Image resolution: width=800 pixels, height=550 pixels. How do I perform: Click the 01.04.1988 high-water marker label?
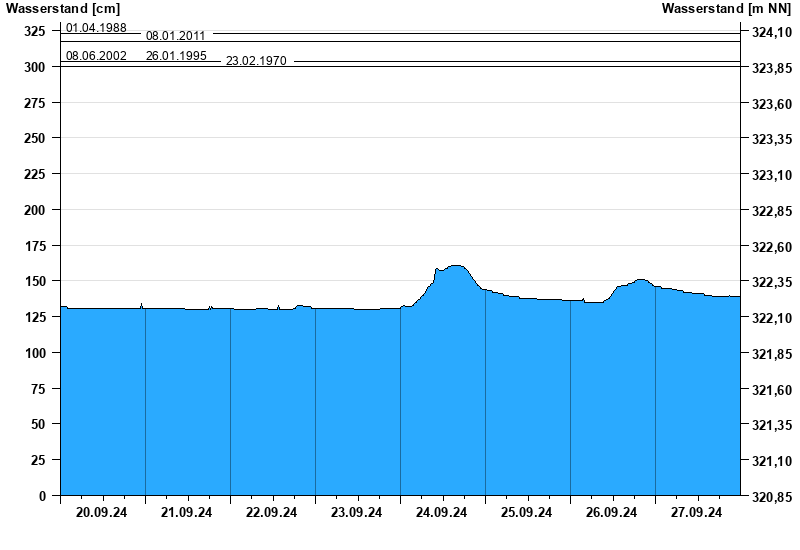pos(96,28)
